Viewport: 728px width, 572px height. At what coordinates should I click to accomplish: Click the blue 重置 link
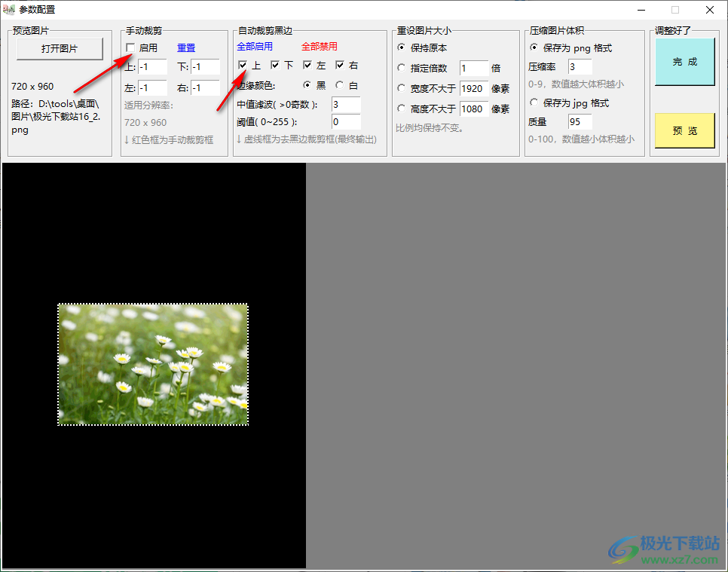[x=185, y=48]
